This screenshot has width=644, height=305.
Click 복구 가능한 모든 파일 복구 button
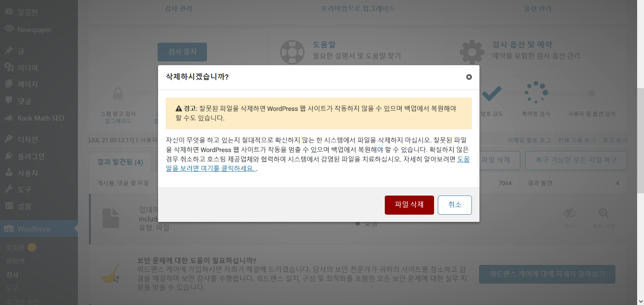(x=576, y=160)
